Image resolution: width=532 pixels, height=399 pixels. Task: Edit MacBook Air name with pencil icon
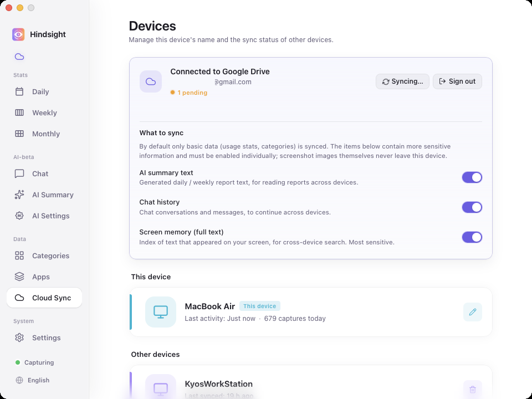coord(473,312)
